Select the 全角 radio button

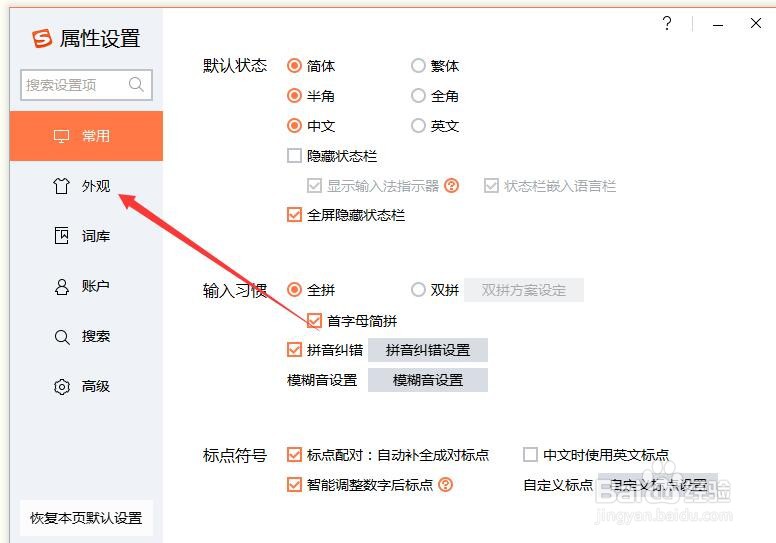point(418,96)
